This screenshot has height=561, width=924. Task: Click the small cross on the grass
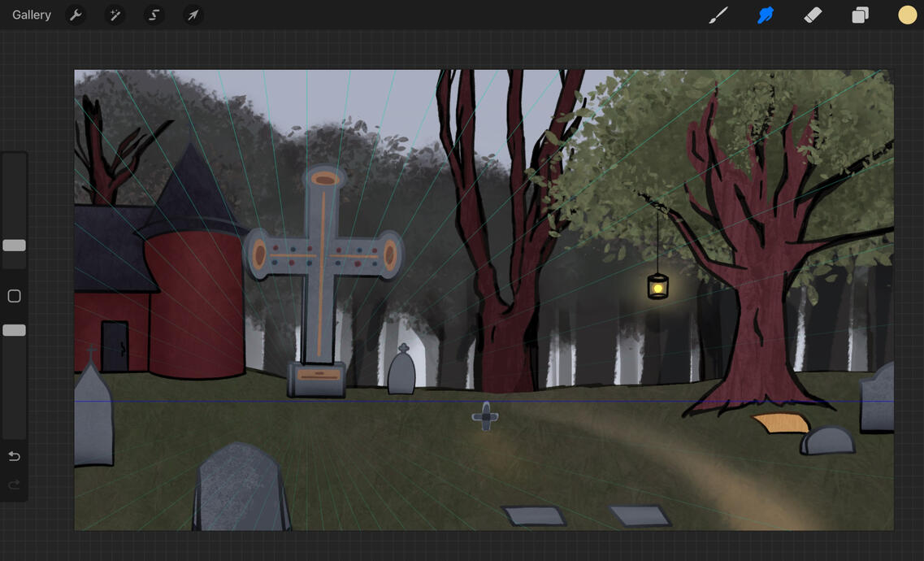click(485, 417)
